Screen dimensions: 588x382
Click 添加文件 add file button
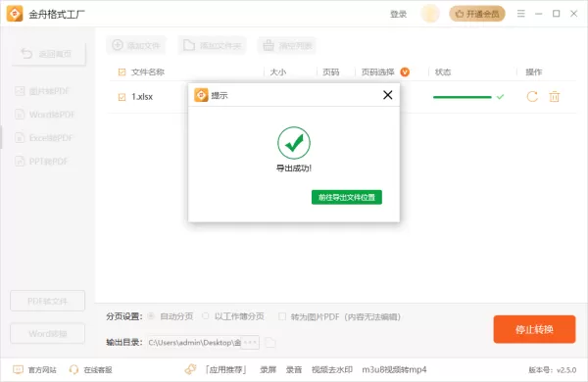[x=136, y=45]
